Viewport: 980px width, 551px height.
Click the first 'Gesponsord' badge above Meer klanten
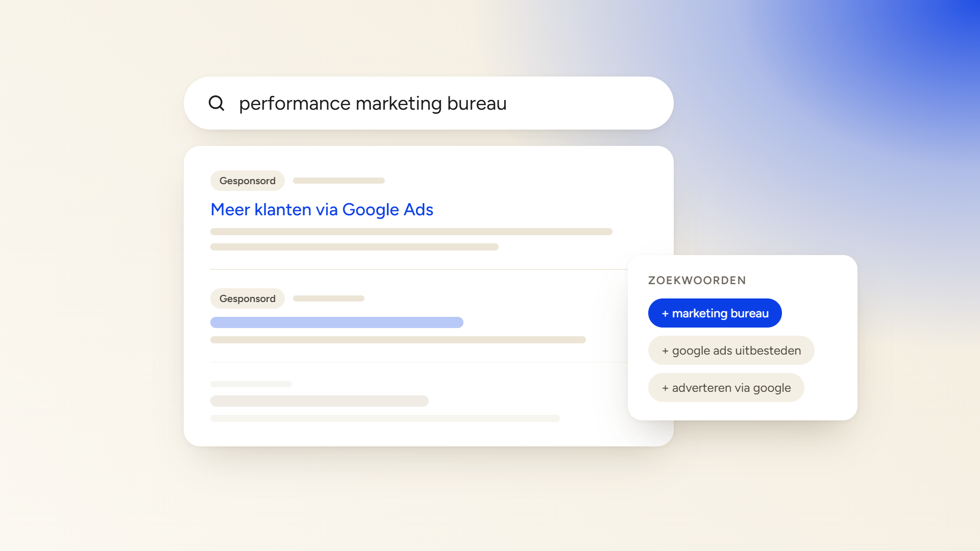[x=248, y=181]
